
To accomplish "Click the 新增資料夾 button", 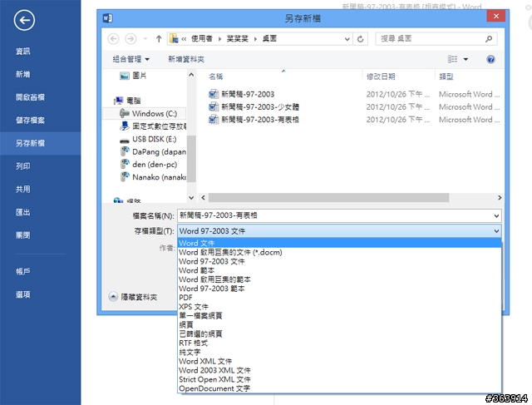I will tap(186, 59).
